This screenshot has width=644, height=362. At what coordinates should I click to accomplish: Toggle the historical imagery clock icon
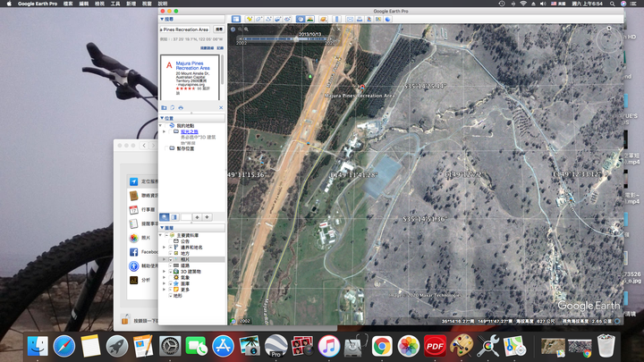(x=300, y=19)
